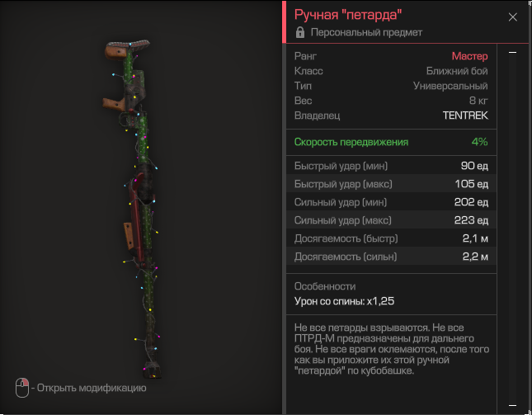Click the Урон со спины feature text
This screenshot has width=532, height=415.
click(x=344, y=301)
